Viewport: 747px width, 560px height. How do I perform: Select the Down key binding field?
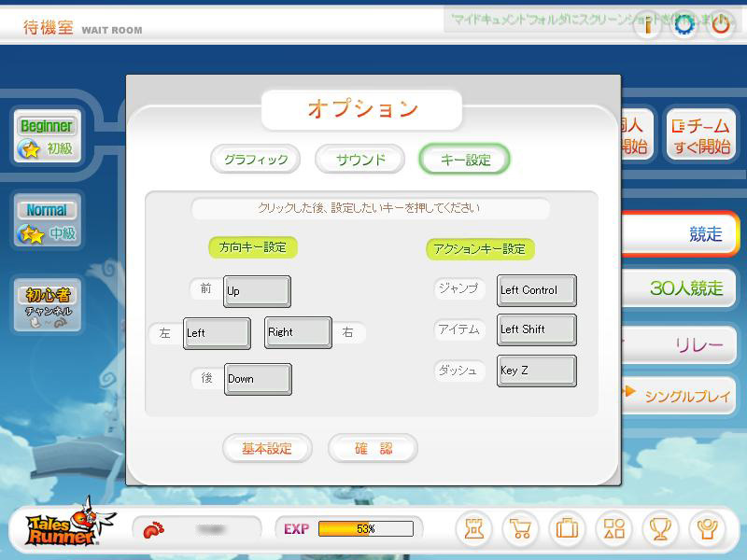point(259,379)
